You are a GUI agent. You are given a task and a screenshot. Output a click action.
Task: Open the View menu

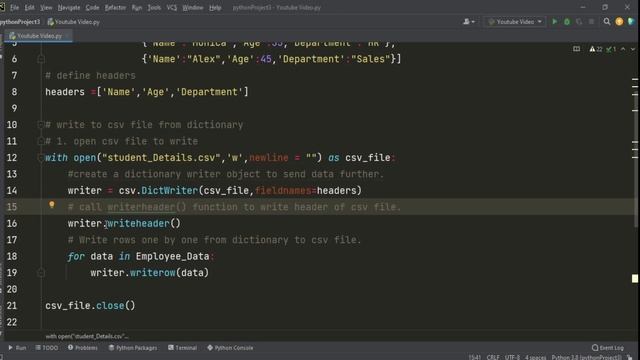click(x=46, y=7)
